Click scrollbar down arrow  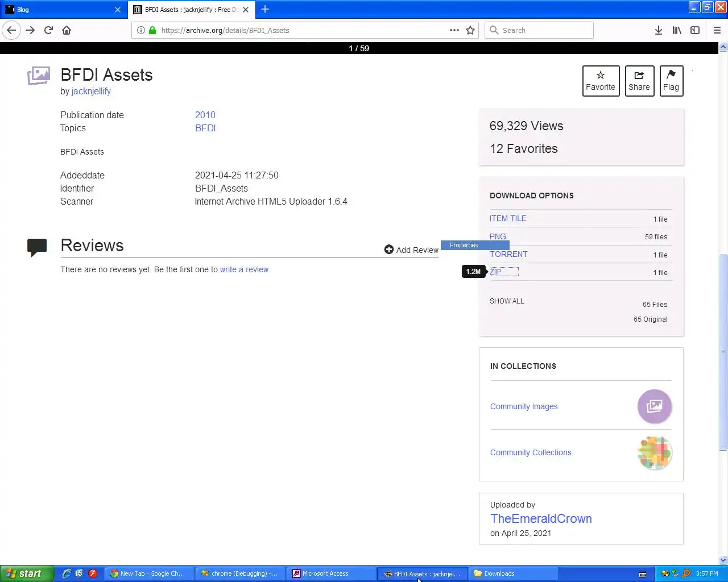723,560
